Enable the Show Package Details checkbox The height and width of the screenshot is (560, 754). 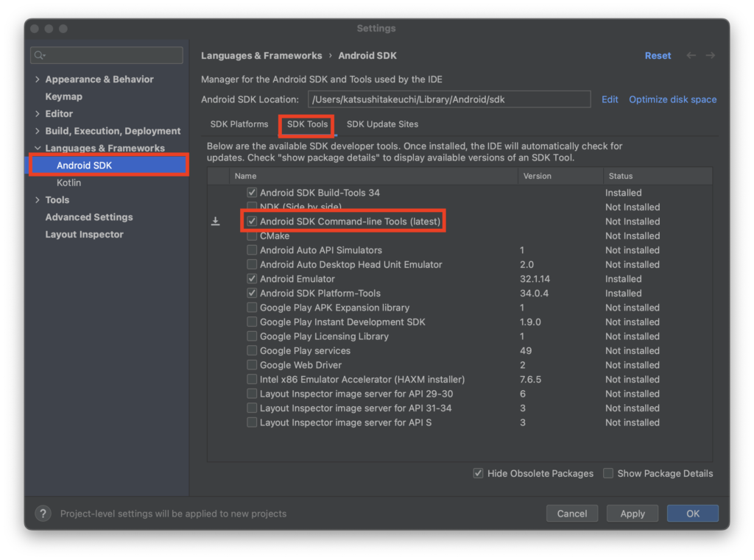pos(608,473)
